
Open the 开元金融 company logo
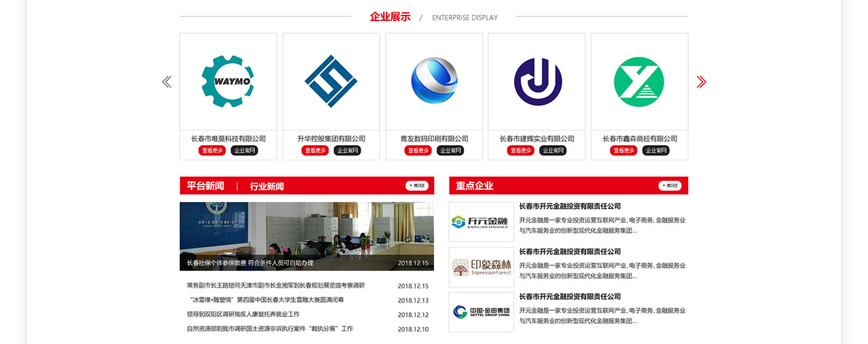[481, 221]
